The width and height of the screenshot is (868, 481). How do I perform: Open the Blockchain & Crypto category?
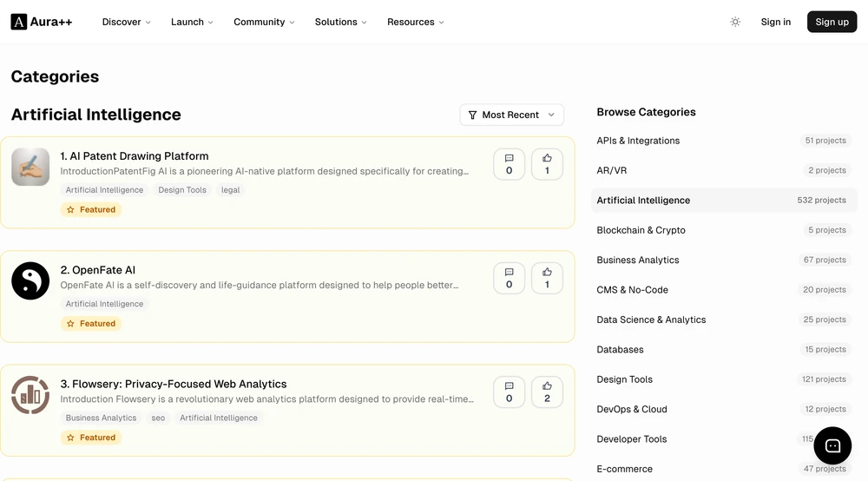pos(724,230)
